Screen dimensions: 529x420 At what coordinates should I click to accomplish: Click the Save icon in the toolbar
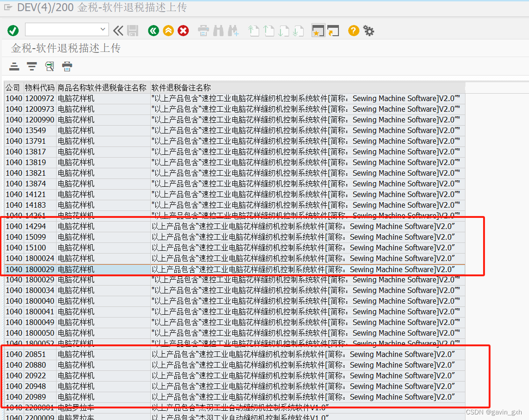coord(133,31)
